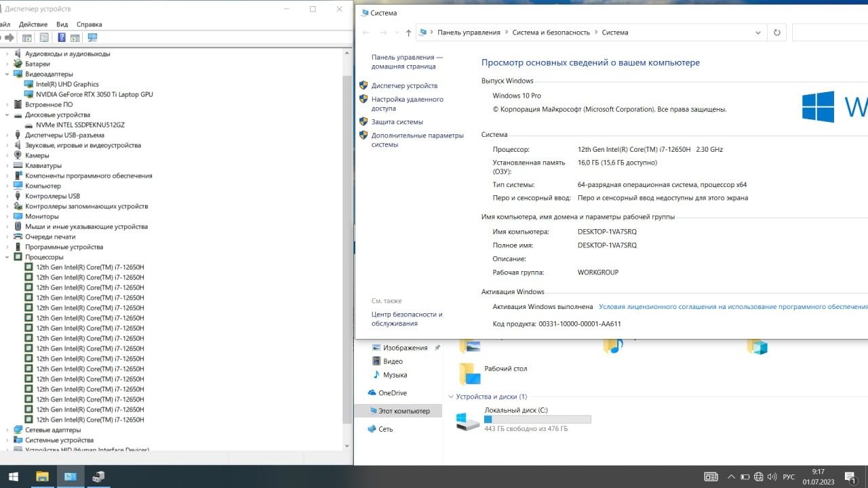This screenshot has width=868, height=488.
Task: Click the scan for hardware changes monitor icon
Action: pyautogui.click(x=92, y=38)
